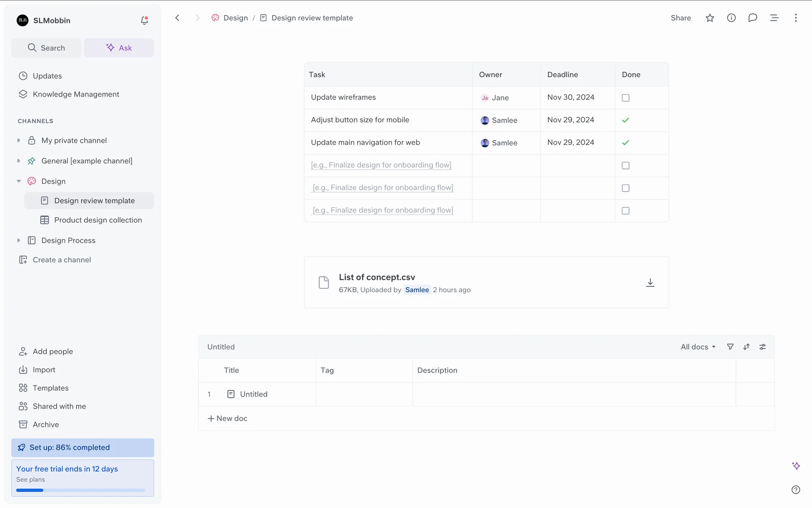
Task: Open the All docs dropdown
Action: pos(698,347)
